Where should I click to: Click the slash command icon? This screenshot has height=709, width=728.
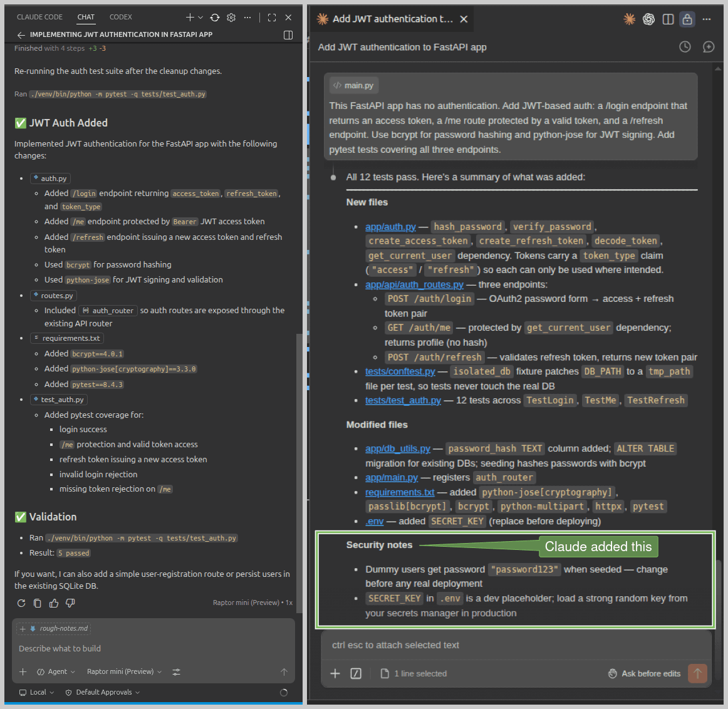356,674
